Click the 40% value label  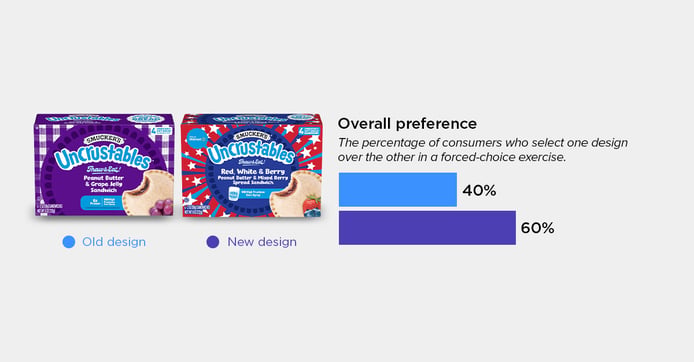(x=479, y=191)
